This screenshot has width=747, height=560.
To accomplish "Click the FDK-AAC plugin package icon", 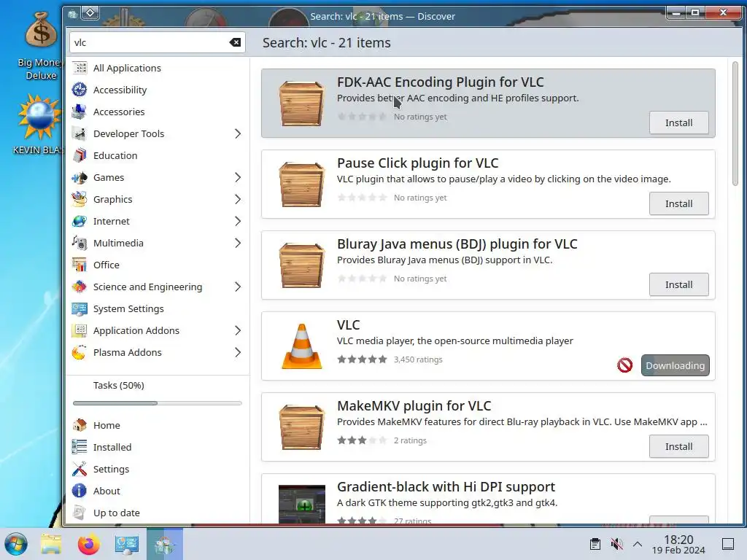I will pos(301,104).
